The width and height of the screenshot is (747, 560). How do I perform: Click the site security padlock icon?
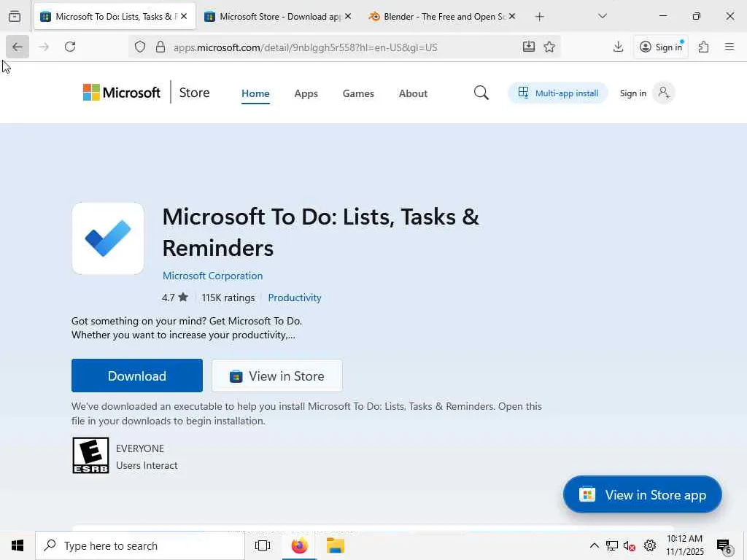pos(160,47)
